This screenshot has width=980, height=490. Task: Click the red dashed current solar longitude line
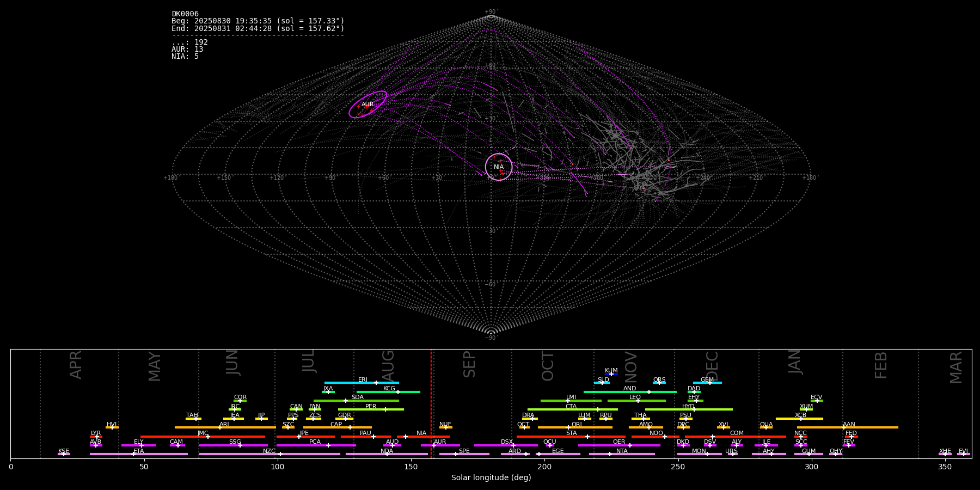(x=431, y=403)
